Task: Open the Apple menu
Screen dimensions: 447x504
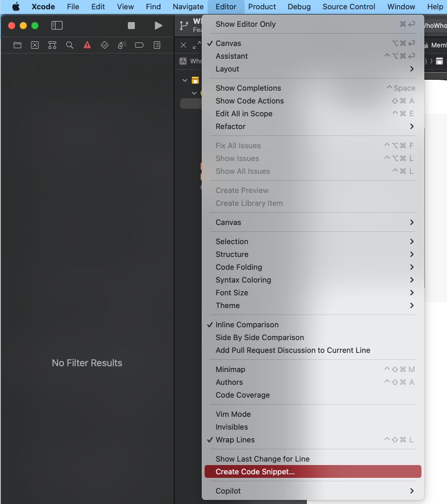Action: 16,7
